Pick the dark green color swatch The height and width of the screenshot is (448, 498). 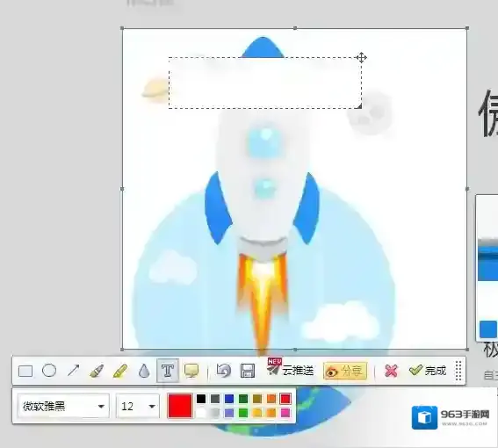(x=243, y=399)
